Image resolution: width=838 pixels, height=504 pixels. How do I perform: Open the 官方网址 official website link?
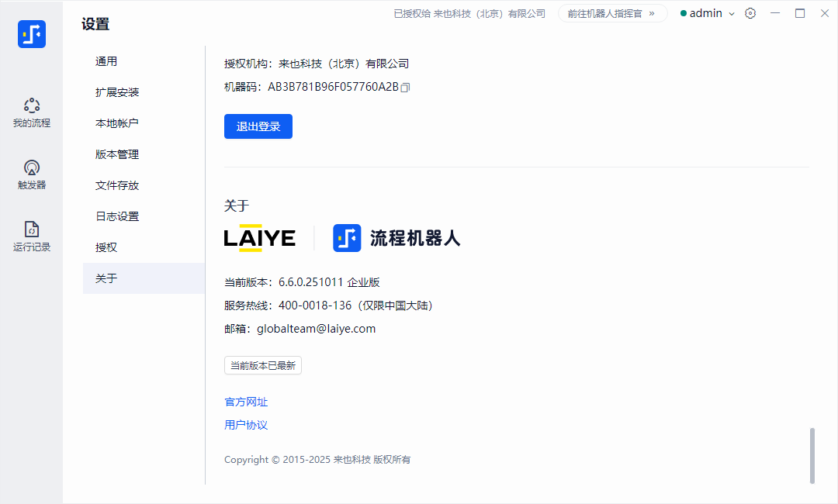tap(246, 402)
